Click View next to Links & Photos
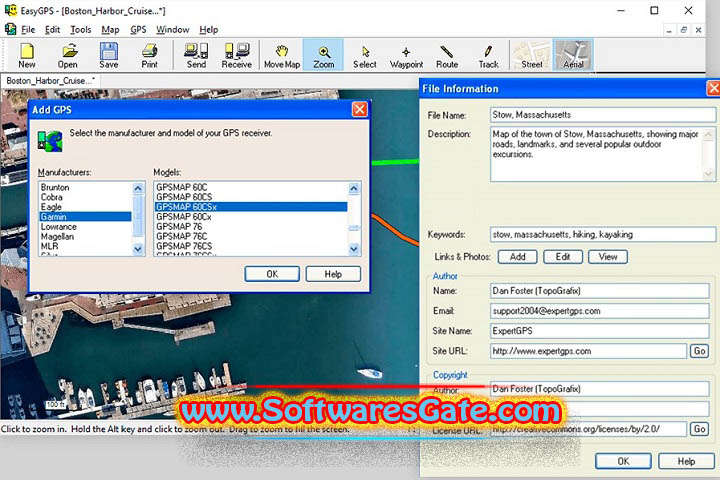The image size is (720, 480). 608,257
